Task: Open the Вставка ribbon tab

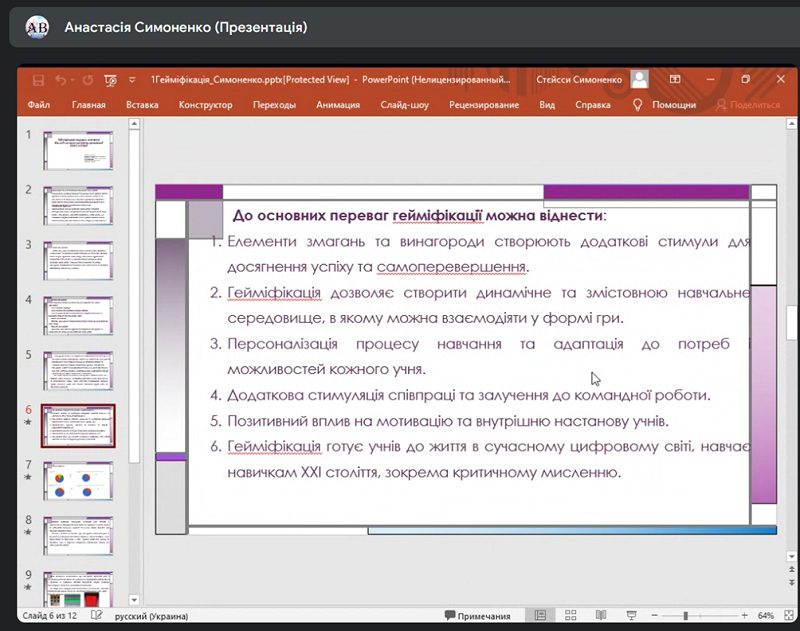Action: pyautogui.click(x=142, y=105)
